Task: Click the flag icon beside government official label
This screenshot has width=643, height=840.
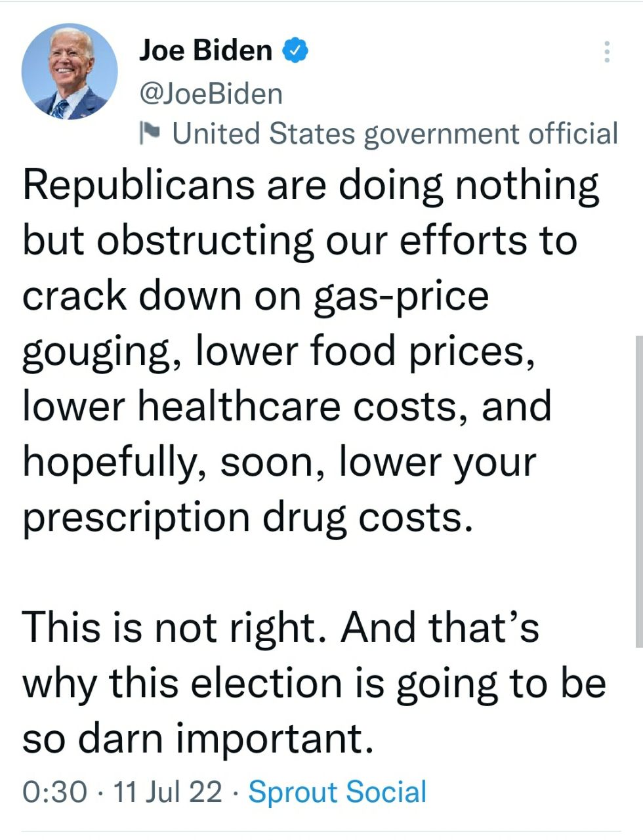Action: (x=150, y=133)
